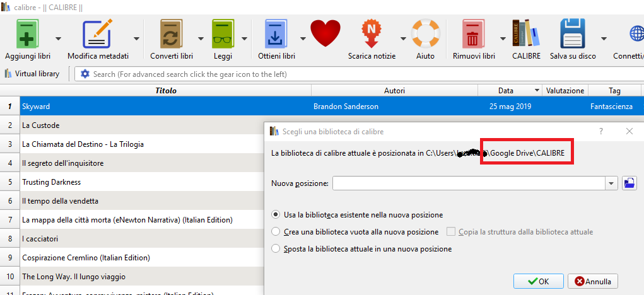The height and width of the screenshot is (295, 644).
Task: Click in the Nuova posizione field
Action: [469, 183]
